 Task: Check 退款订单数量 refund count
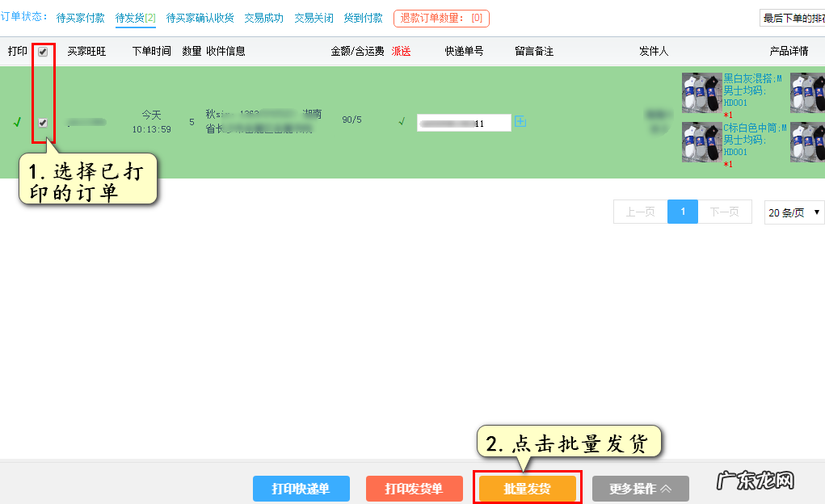[x=441, y=16]
